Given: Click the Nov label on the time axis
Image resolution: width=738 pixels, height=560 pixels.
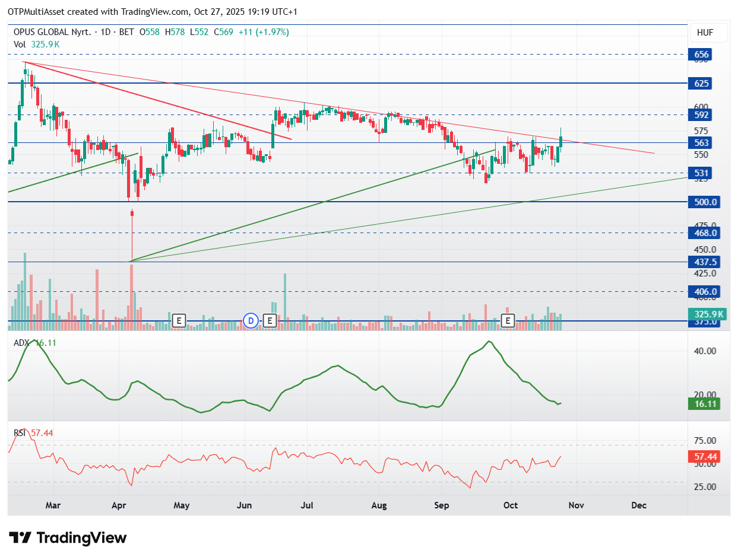Looking at the screenshot, I should [x=576, y=505].
